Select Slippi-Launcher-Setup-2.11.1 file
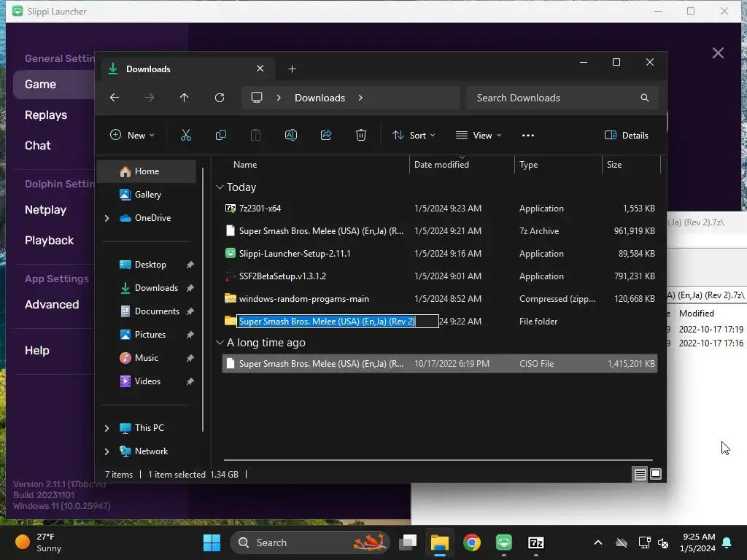 click(x=440, y=254)
